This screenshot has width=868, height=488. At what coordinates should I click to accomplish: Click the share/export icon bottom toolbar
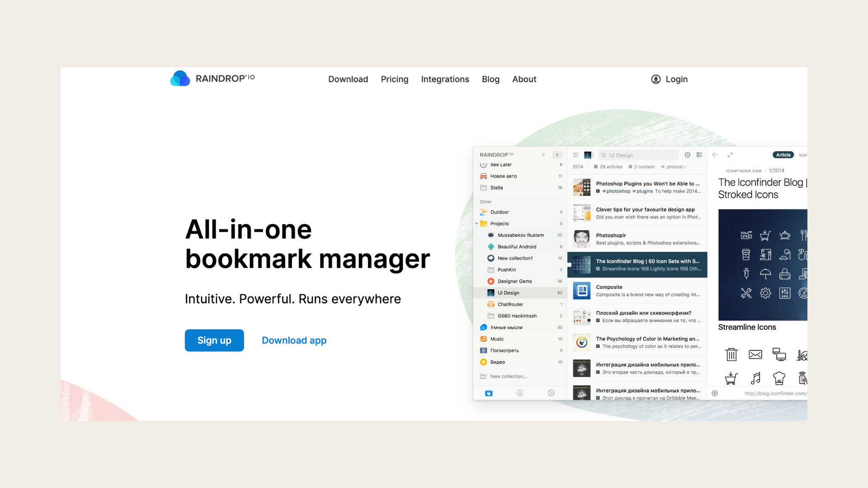(519, 393)
